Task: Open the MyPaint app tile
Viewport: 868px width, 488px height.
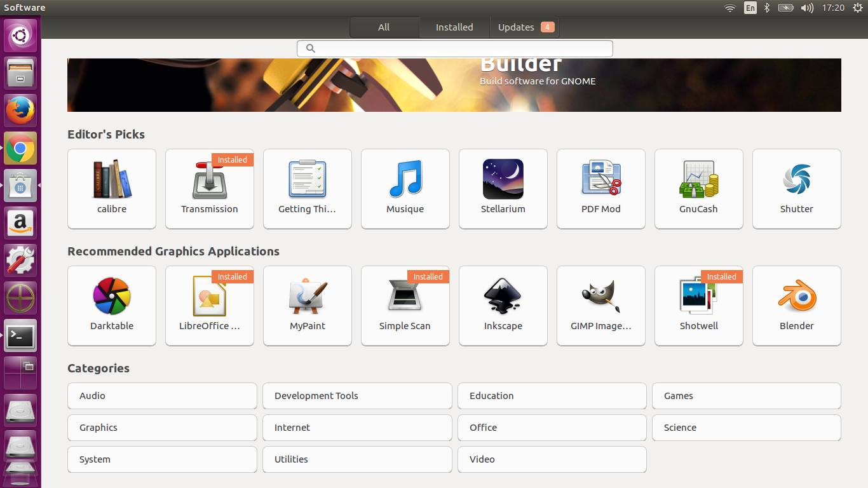Action: (x=308, y=306)
